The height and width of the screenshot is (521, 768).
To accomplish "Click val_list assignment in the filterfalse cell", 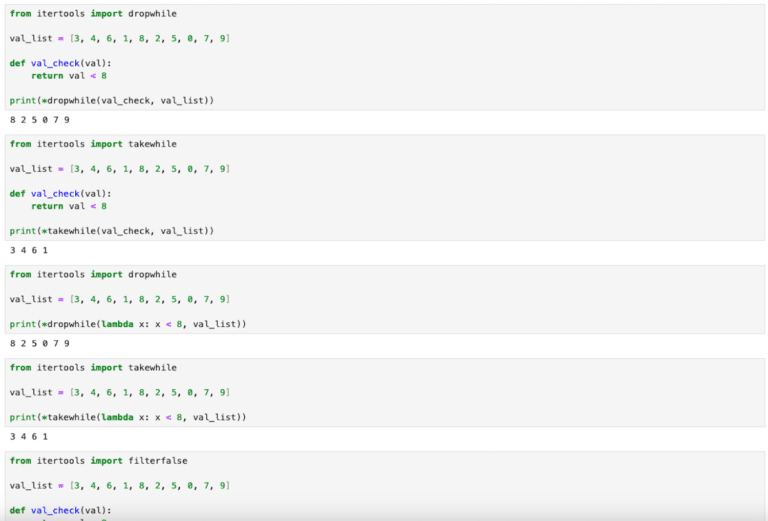I will point(120,485).
